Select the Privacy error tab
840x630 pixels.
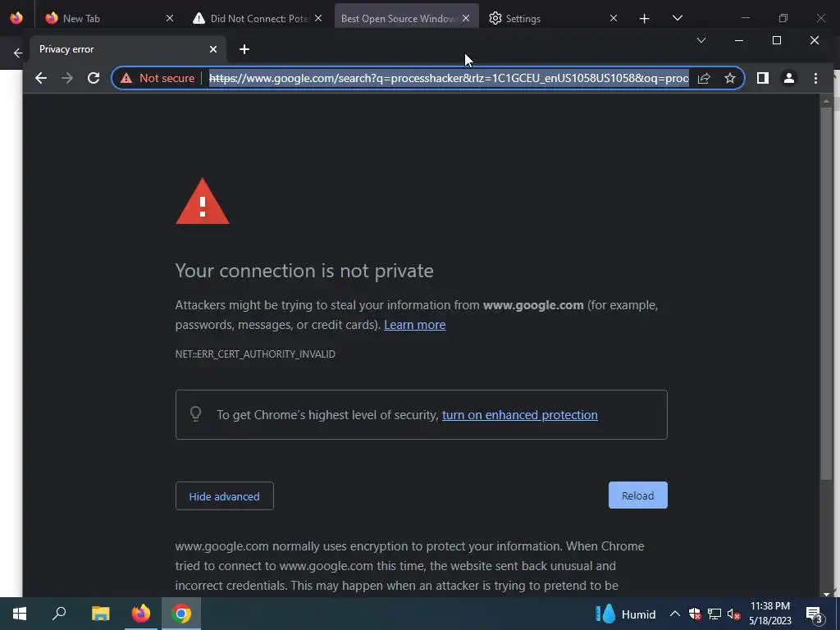(x=127, y=49)
